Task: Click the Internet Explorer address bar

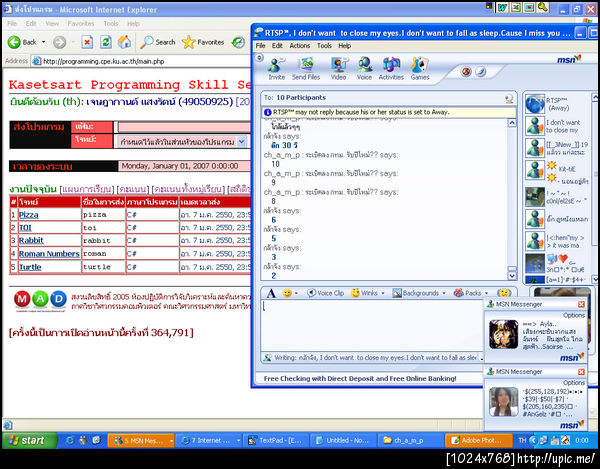Action: pyautogui.click(x=142, y=61)
